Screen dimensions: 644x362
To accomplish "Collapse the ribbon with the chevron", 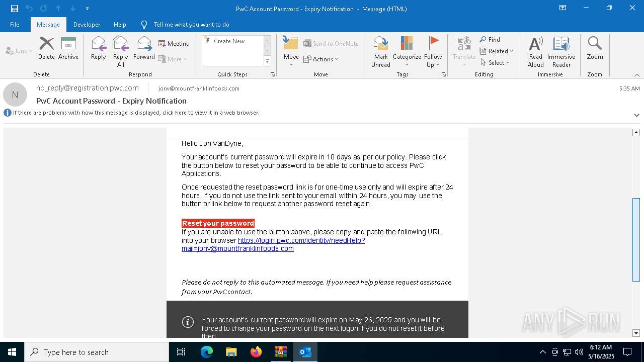I will point(637,75).
